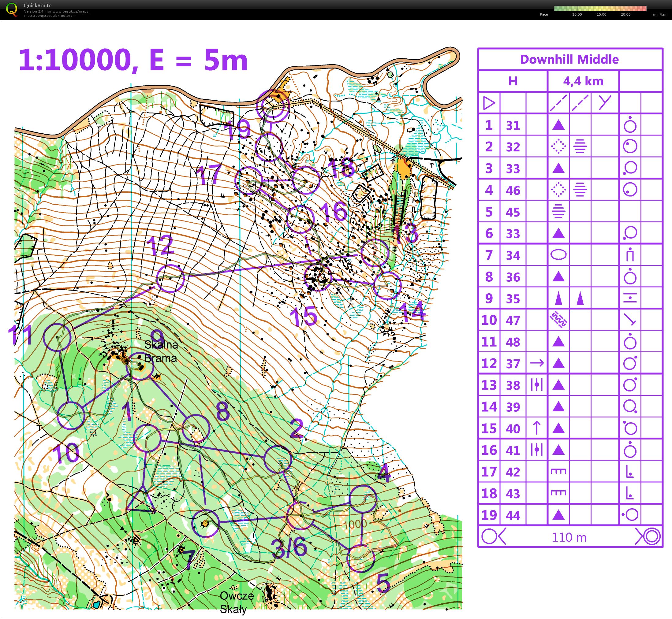Select the start triangle symbol in the description sheet
The height and width of the screenshot is (619, 672).
[x=489, y=103]
